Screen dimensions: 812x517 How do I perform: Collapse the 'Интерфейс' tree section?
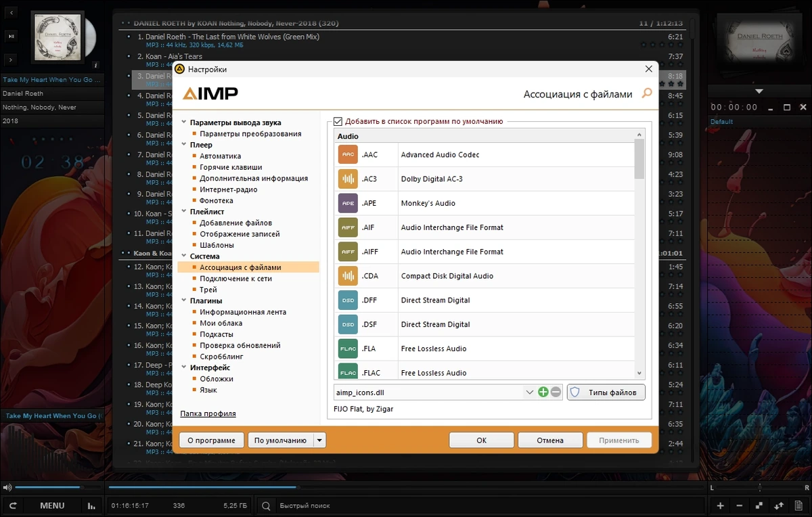tap(184, 367)
